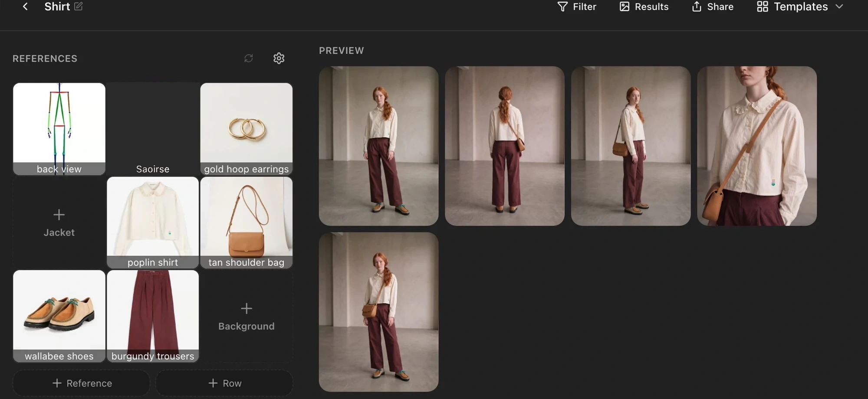Open references settings gear
The image size is (868, 399).
(279, 58)
